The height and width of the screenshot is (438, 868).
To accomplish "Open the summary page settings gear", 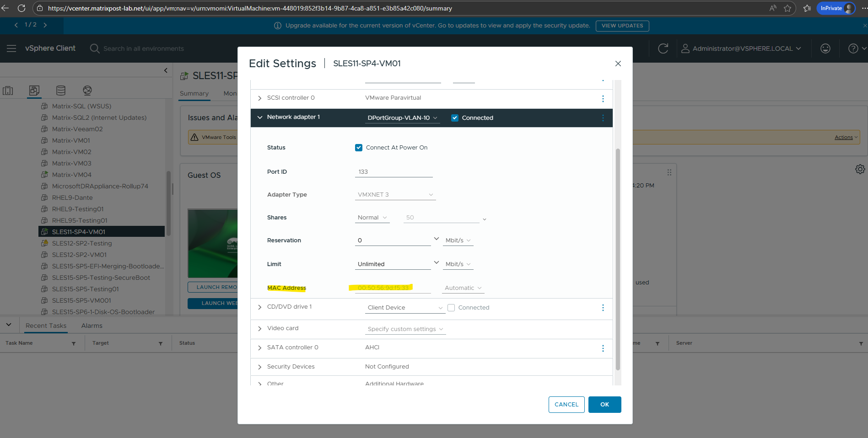I will pyautogui.click(x=860, y=169).
